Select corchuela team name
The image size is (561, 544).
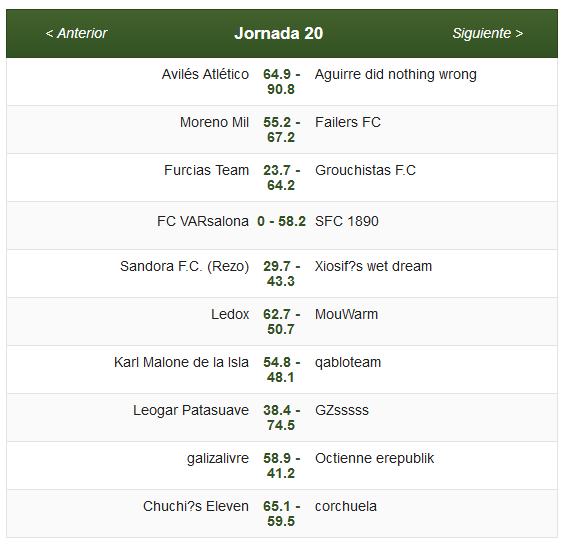pos(346,506)
